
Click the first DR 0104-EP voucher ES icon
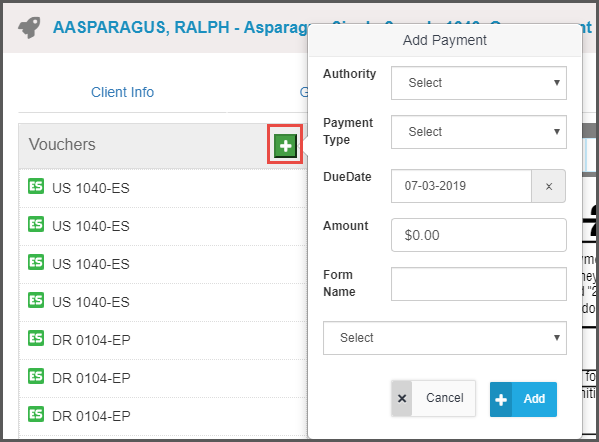(x=36, y=338)
